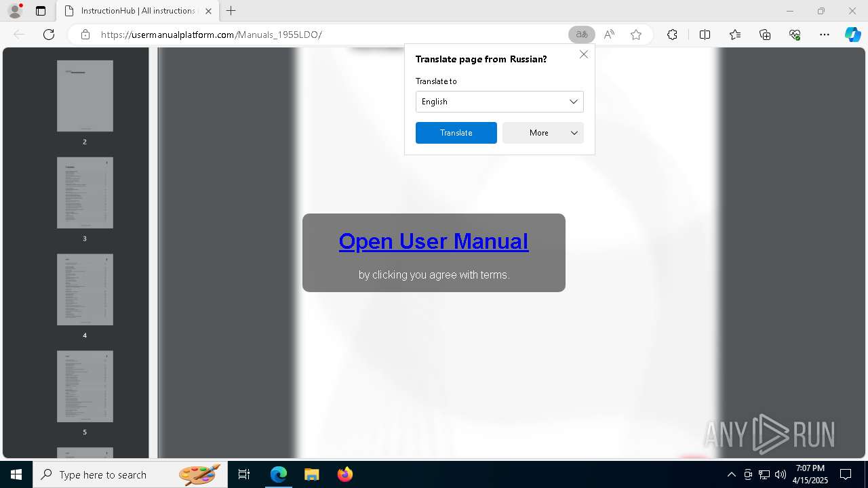Screen dimensions: 868x488
Task: Refresh the page with reload icon
Action: (x=49, y=35)
